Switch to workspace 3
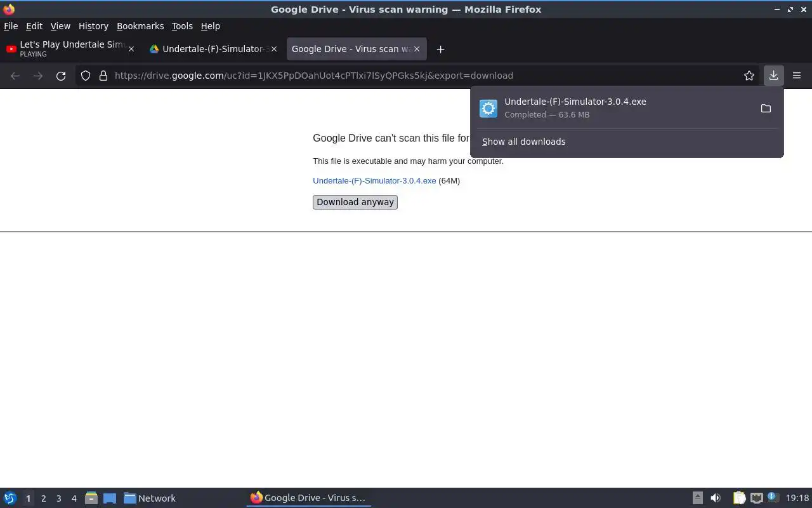This screenshot has height=508, width=812. click(x=58, y=498)
